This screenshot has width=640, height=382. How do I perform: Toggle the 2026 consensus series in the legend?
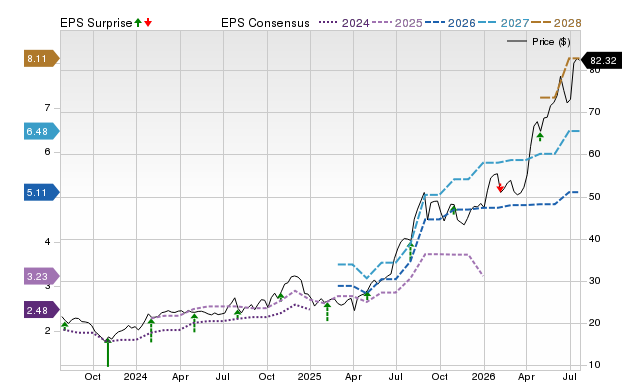tap(450, 23)
